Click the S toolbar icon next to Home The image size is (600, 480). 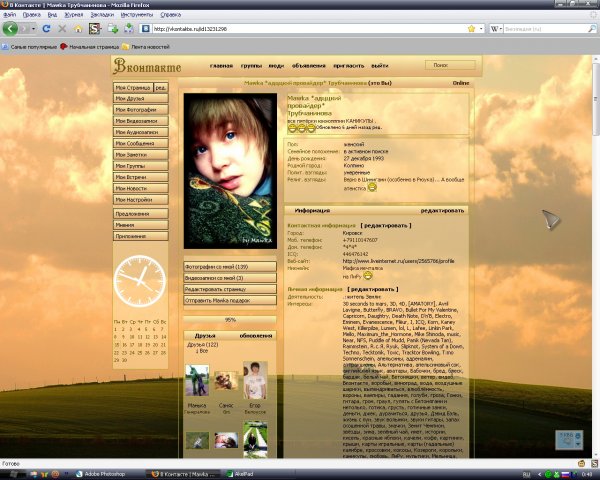pos(95,29)
